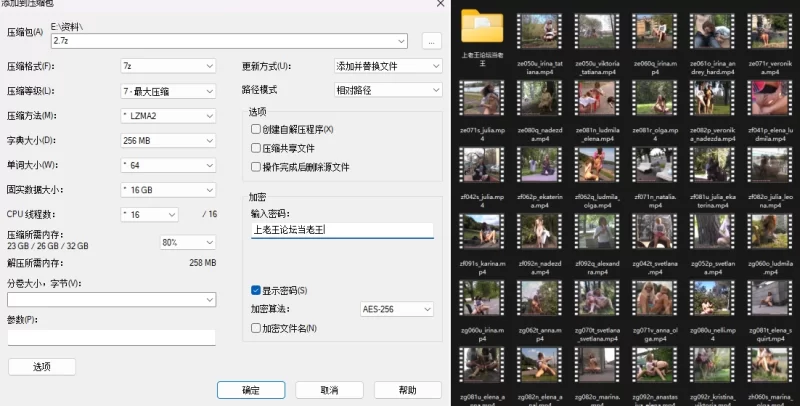Select the zf092n_nadezda.mp4 video icon
Viewport: 800px width, 406px height.
tap(539, 232)
